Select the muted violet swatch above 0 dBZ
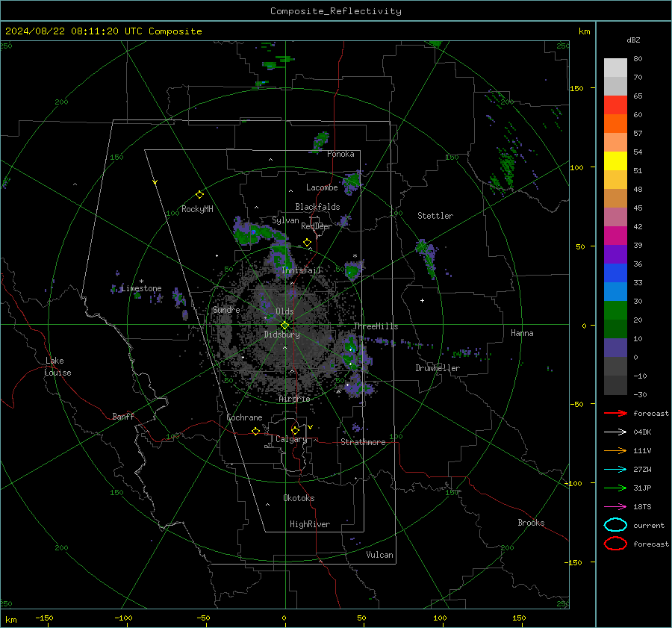672x628 pixels. click(615, 348)
